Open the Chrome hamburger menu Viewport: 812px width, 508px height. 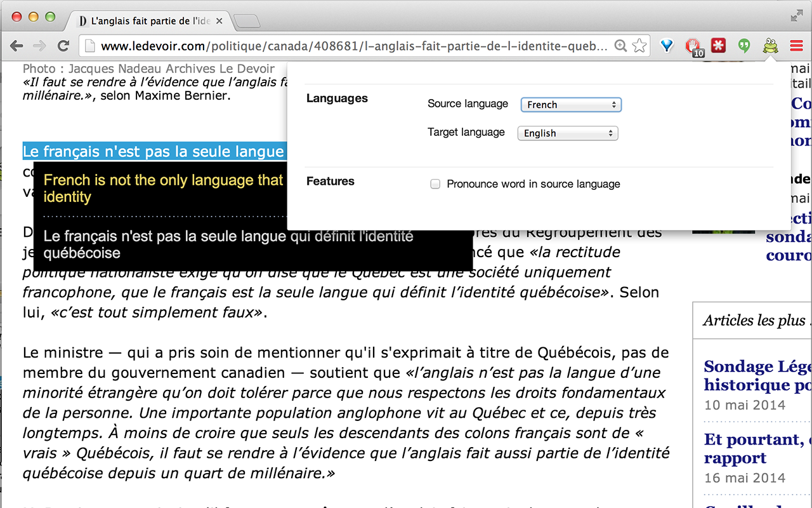point(796,46)
